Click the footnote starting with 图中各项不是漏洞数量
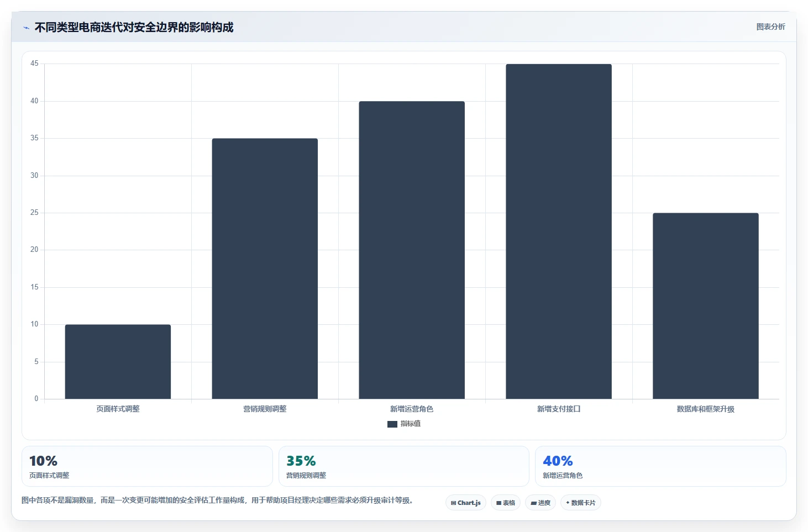This screenshot has width=808, height=532. [x=217, y=501]
